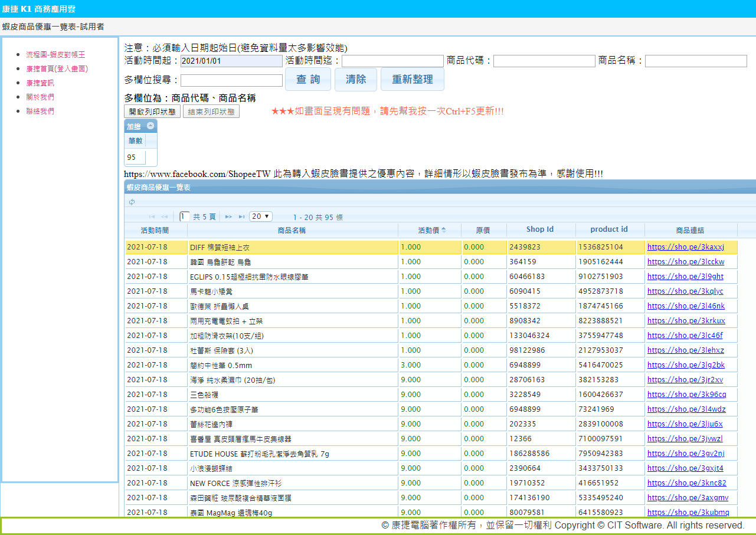This screenshot has height=535, width=756.
Task: Jump to the last page of results
Action: [x=241, y=217]
